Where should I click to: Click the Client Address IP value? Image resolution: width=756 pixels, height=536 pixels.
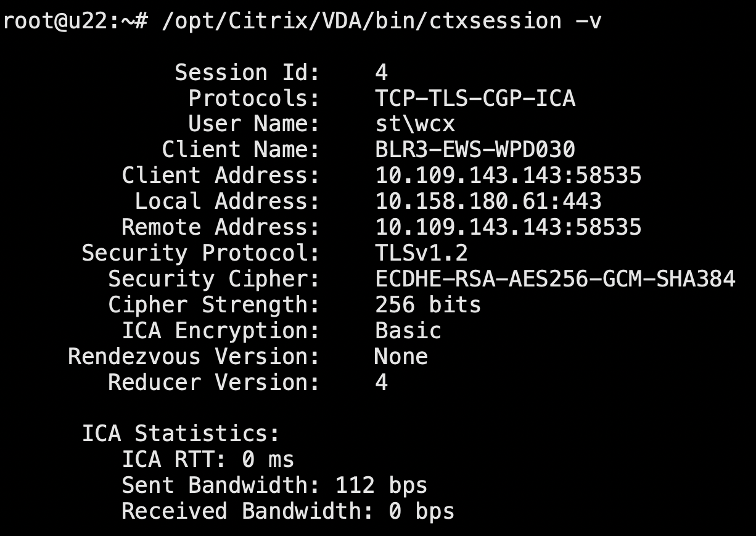coord(508,176)
